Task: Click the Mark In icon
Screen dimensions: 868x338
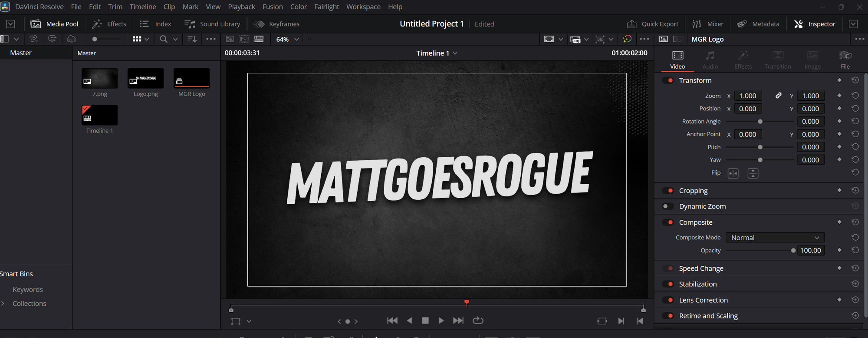Action: (x=621, y=321)
